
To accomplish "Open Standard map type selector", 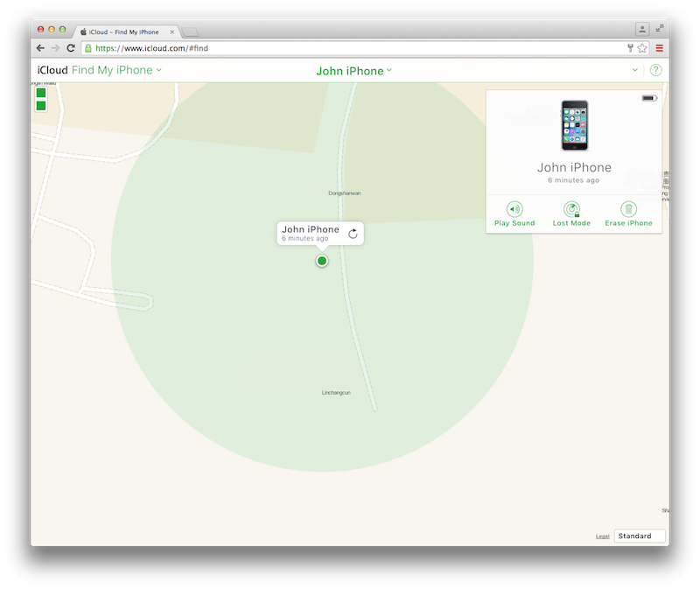I will tap(640, 536).
